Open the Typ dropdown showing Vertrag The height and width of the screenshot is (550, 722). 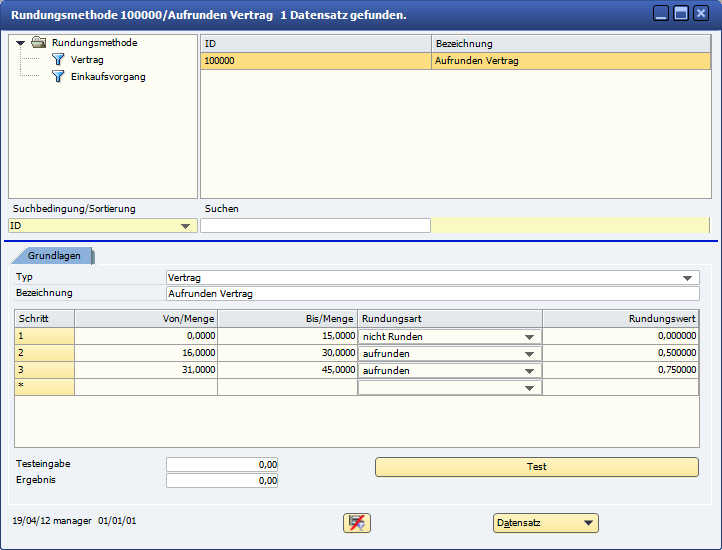click(687, 278)
